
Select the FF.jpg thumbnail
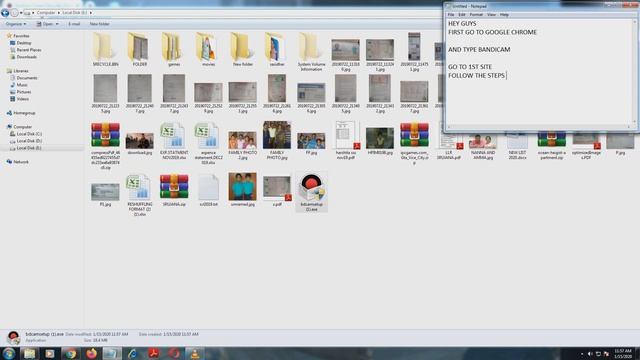pyautogui.click(x=311, y=141)
